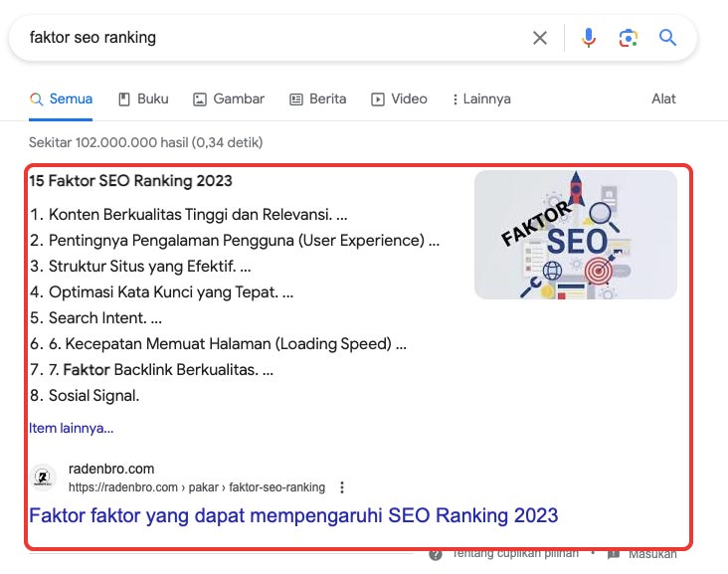Open the Alat search tools

click(x=663, y=98)
